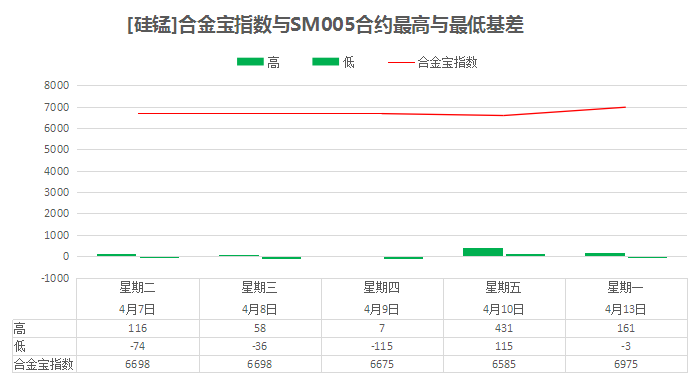Click the chart title about 硅锰 SM005 基差

coord(325,25)
